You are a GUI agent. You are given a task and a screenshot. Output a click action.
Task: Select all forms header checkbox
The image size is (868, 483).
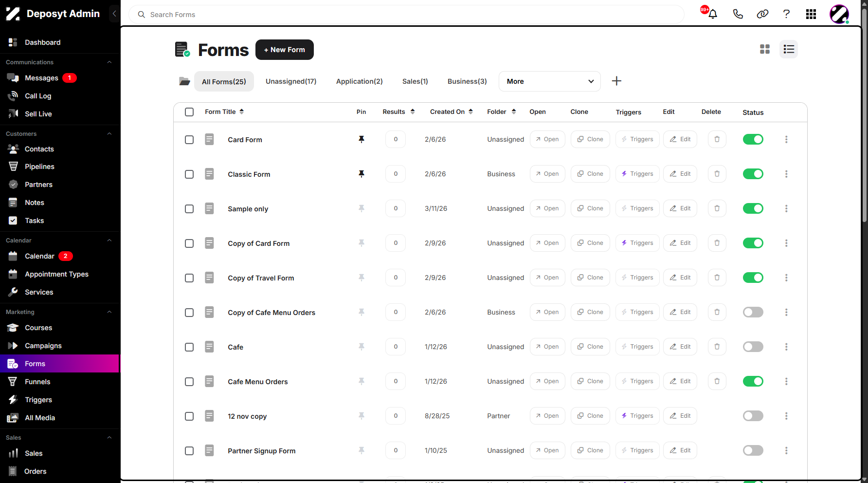pyautogui.click(x=189, y=112)
